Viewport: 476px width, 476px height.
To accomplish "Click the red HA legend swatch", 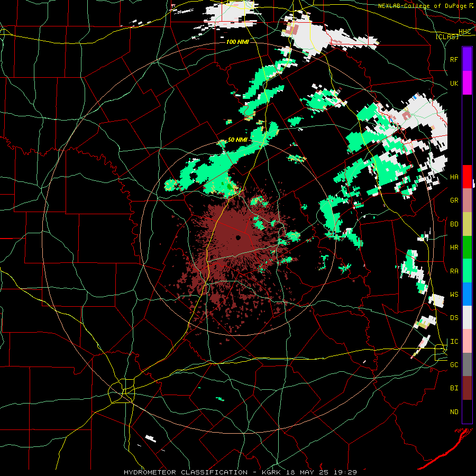I will click(467, 177).
